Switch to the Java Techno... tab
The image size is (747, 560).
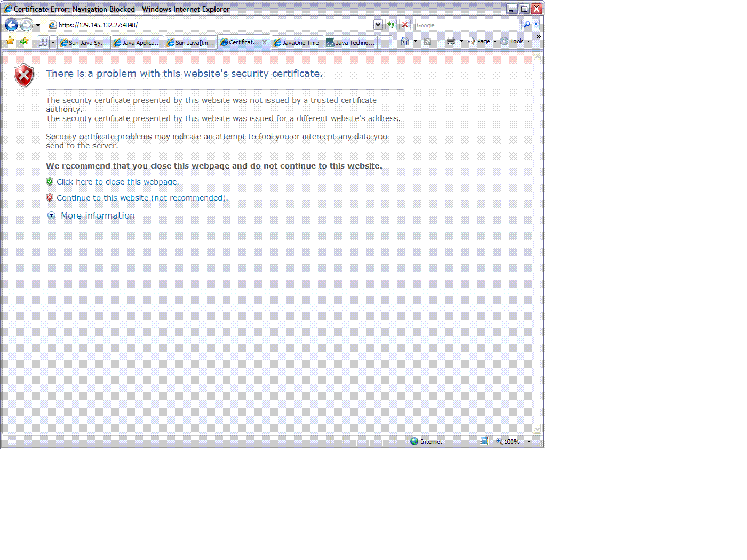pos(351,43)
